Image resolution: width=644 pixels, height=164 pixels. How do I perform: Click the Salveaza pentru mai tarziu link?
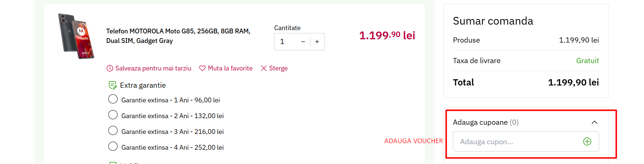click(153, 68)
